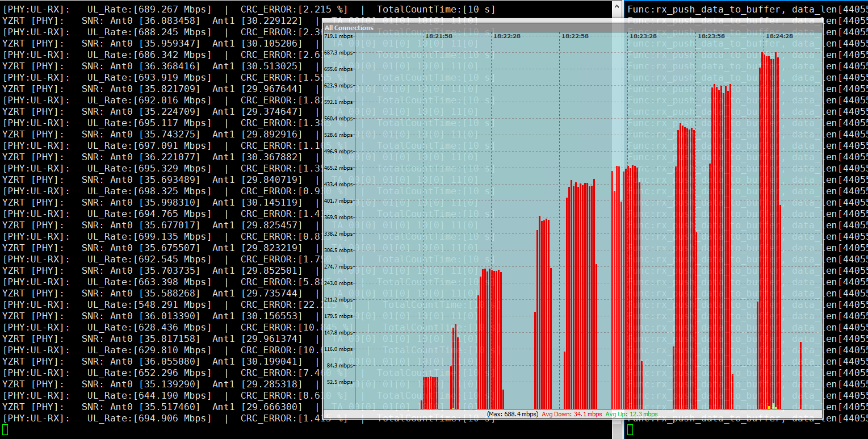Click UL_Rate 693.919 Mbps in terminal
This screenshot has height=439, width=868.
(x=149, y=77)
